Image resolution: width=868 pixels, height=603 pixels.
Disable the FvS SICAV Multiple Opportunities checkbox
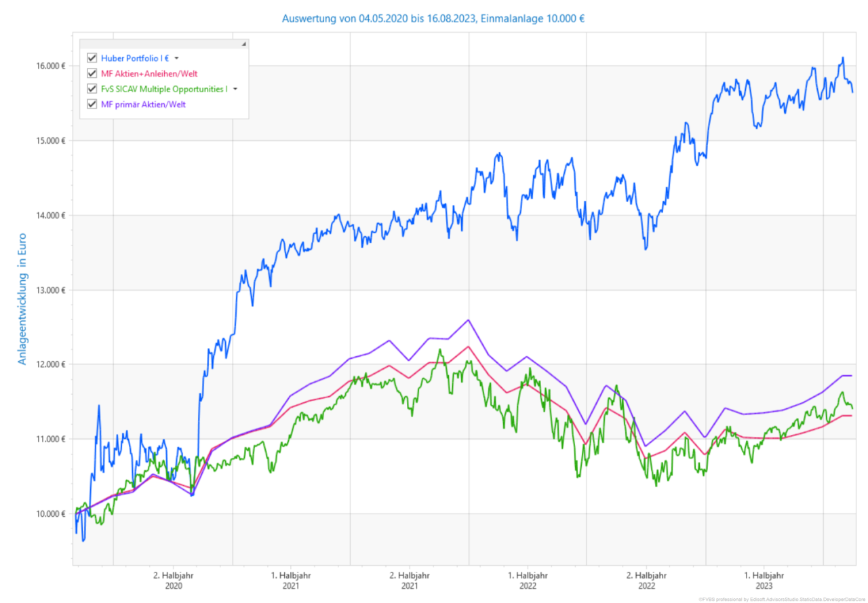(92, 89)
